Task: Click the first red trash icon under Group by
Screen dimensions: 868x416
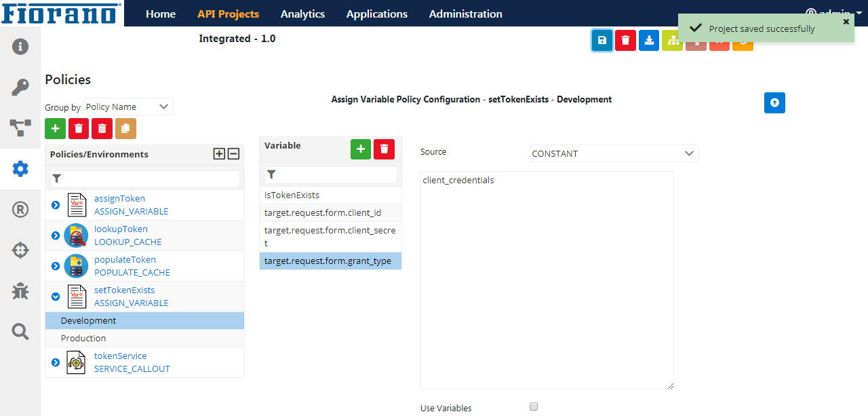Action: coord(79,128)
